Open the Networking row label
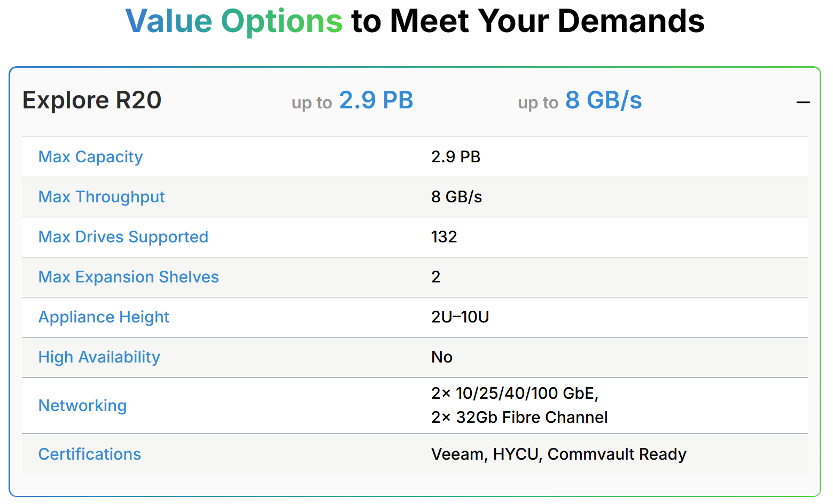The height and width of the screenshot is (504, 833). click(x=83, y=406)
